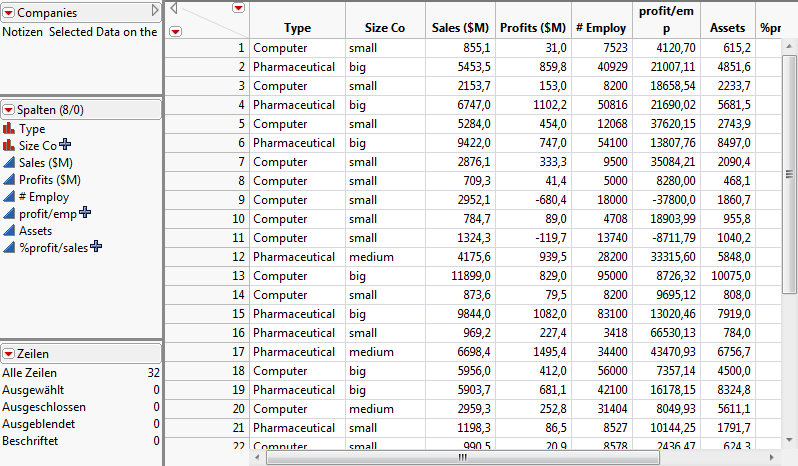The image size is (798, 466).
Task: Click the gray arrow right of Companies
Action: tap(154, 11)
